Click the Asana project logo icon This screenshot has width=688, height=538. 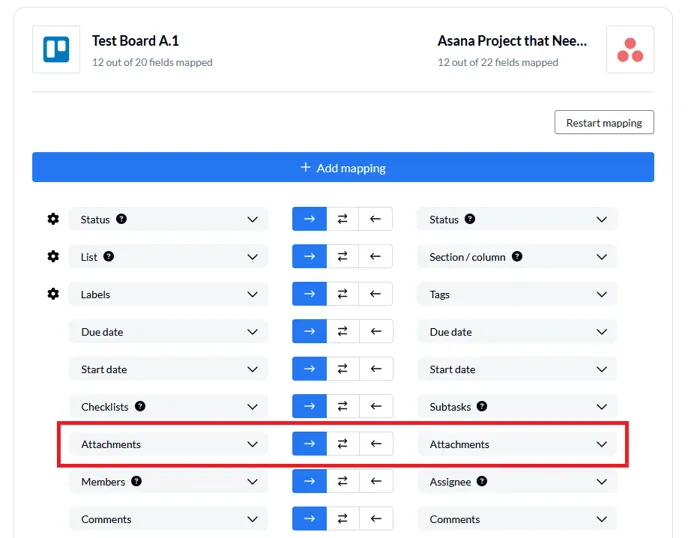coord(630,50)
